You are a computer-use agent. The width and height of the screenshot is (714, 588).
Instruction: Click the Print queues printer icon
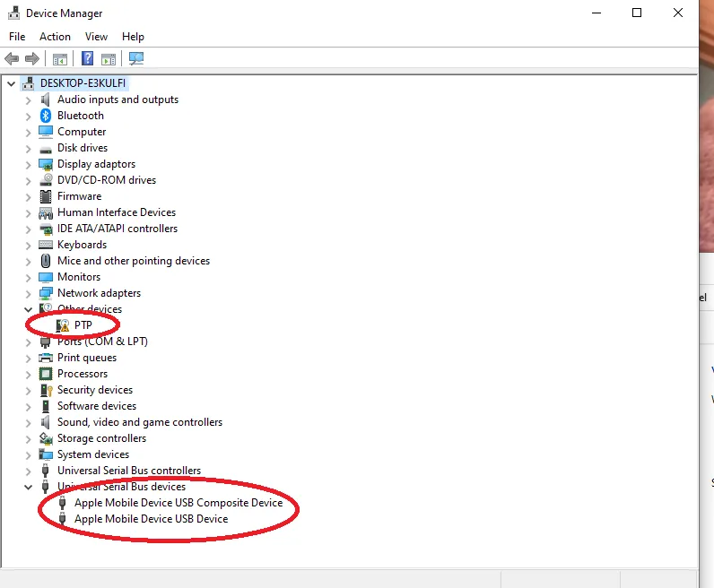click(46, 358)
